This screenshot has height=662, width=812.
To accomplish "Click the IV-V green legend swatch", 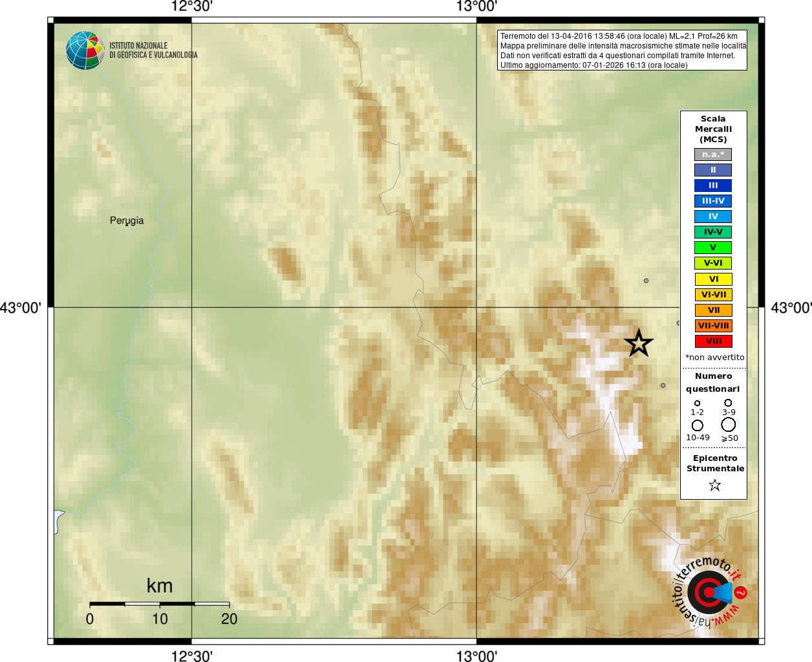I will point(713,232).
